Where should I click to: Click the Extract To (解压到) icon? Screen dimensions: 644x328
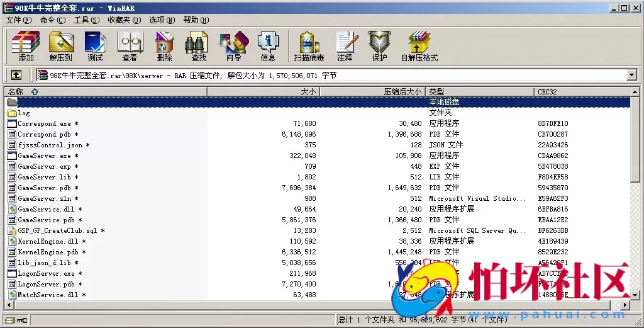point(61,45)
